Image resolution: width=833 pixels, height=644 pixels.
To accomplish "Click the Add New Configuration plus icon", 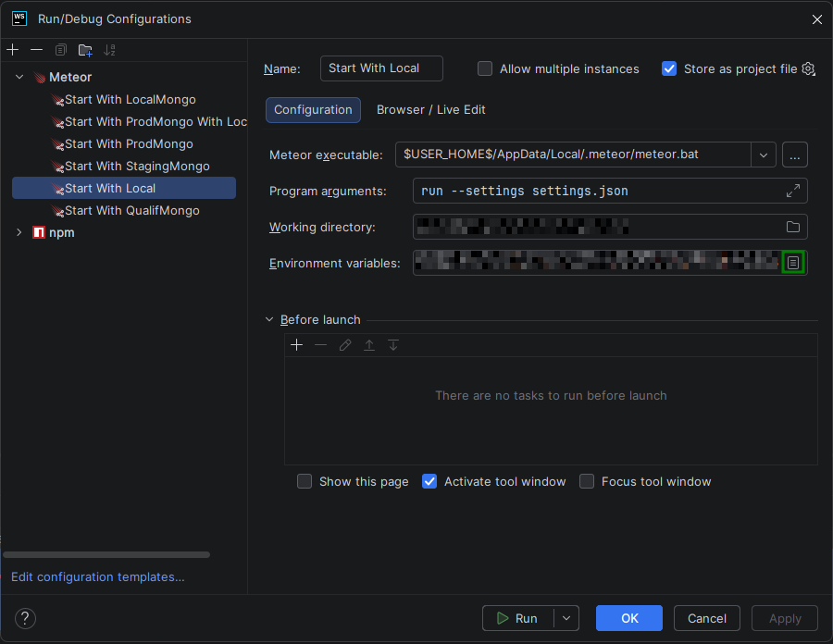I will [12, 50].
